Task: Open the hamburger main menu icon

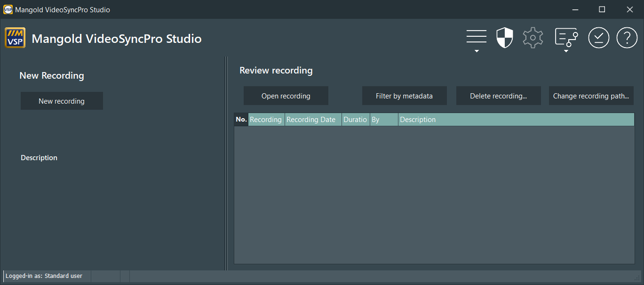Action: pyautogui.click(x=476, y=37)
